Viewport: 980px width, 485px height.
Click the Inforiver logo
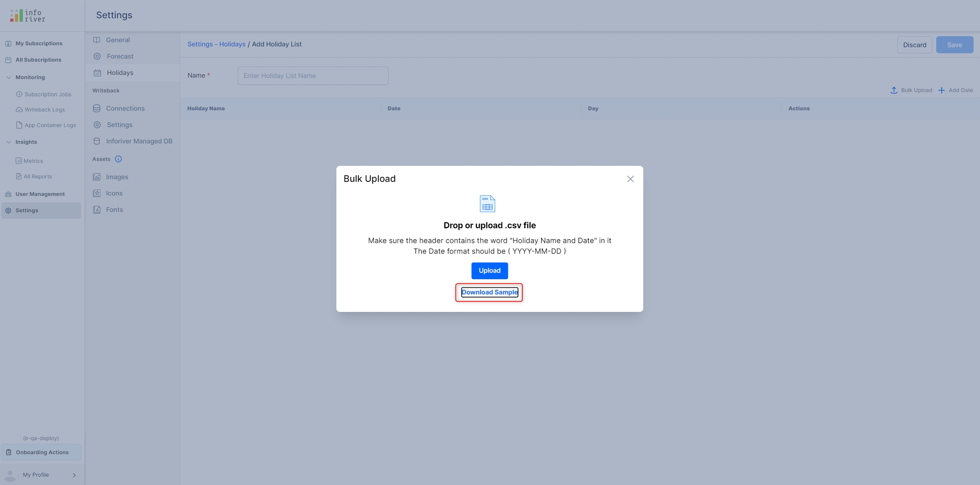28,16
